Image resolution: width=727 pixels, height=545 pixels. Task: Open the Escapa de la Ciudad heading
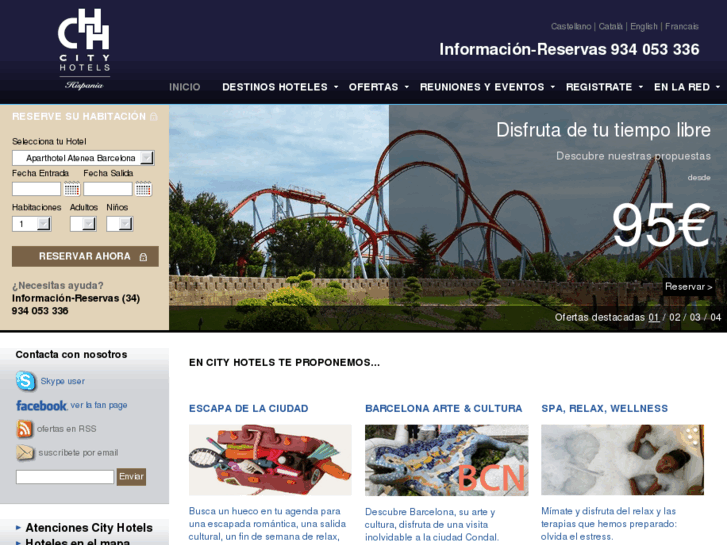point(249,409)
